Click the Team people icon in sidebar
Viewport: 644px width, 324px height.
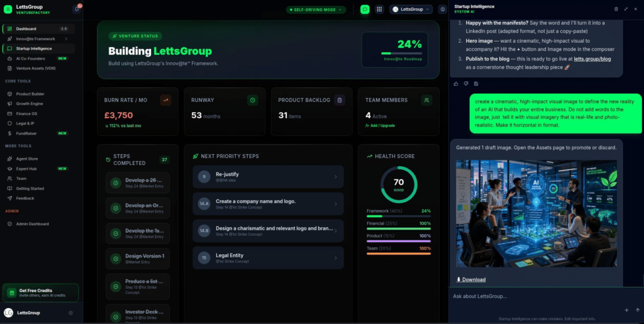point(9,178)
